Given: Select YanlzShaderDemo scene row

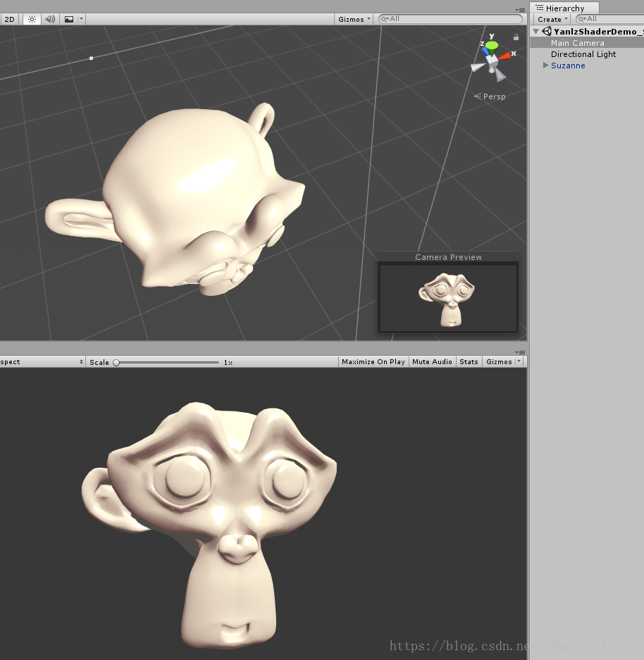Looking at the screenshot, I should [x=587, y=32].
